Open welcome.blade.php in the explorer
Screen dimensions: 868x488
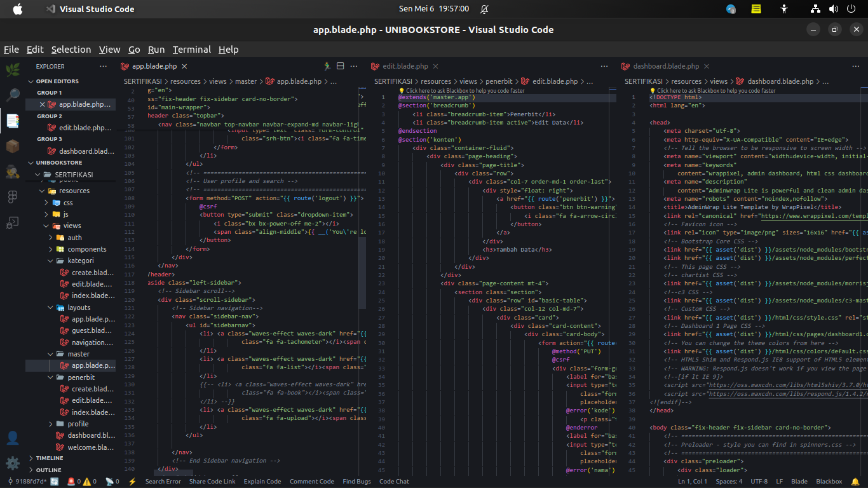pyautogui.click(x=91, y=447)
